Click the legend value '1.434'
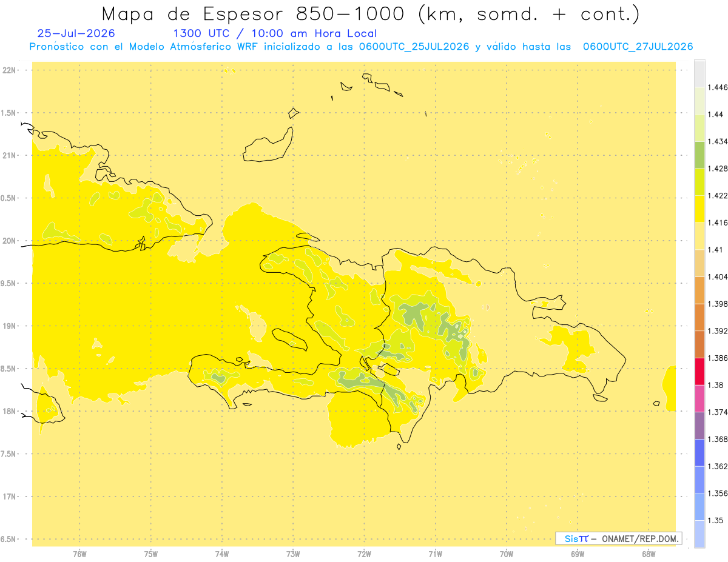Image resolution: width=728 pixels, height=562 pixels. (x=718, y=142)
